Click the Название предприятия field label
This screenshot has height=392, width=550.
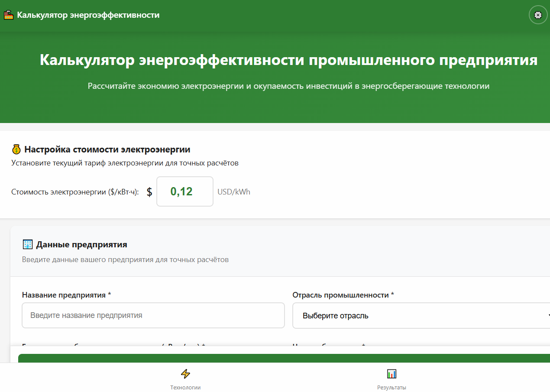[x=66, y=295]
